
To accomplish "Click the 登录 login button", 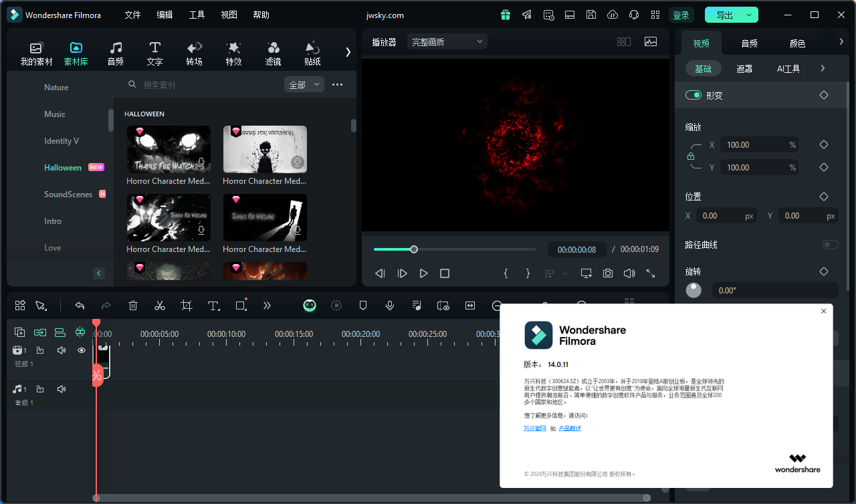I will [x=681, y=15].
